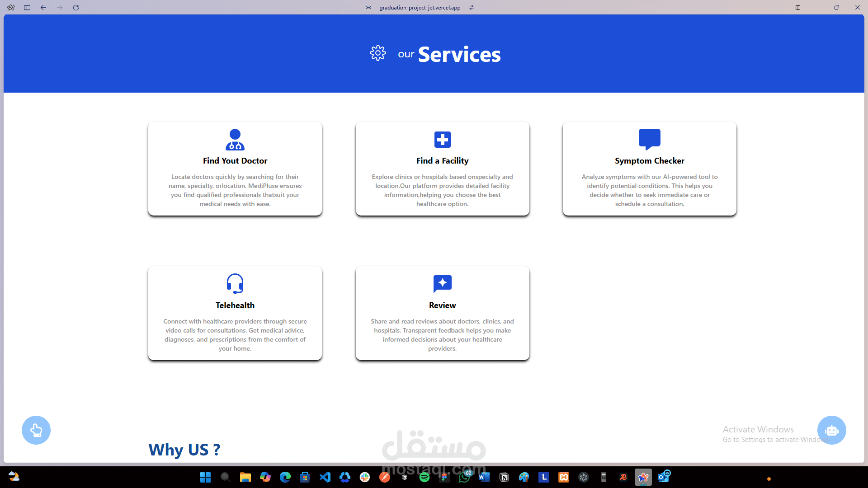Open the Review service heading
The image size is (868, 488).
[x=443, y=305]
